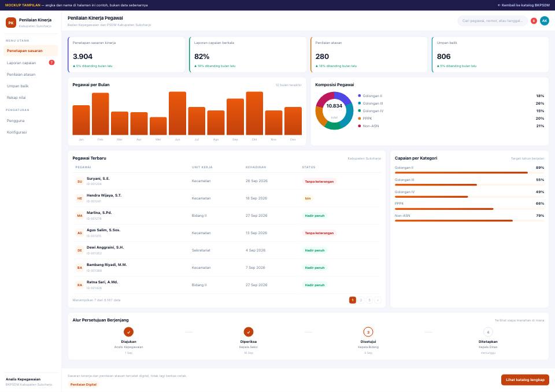Open Konfigurasi settings menu item
555x392 pixels.
point(31,132)
